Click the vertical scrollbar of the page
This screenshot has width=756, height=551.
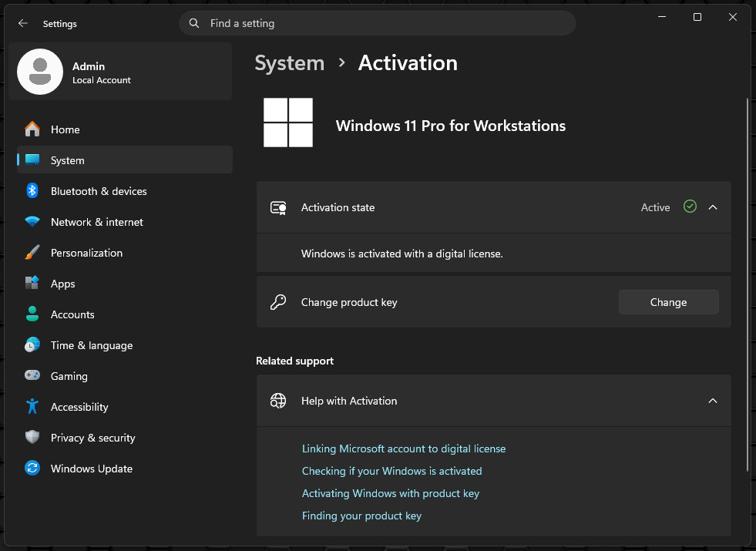point(748,284)
